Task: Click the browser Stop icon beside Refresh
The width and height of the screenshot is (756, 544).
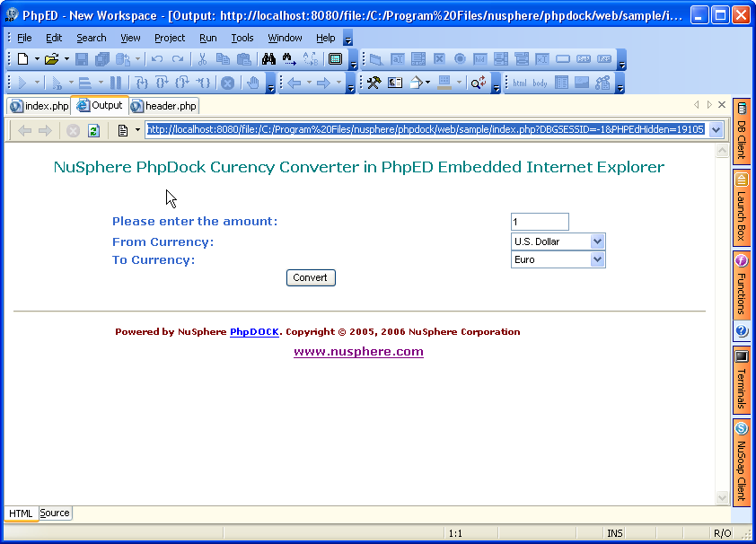Action: point(74,130)
